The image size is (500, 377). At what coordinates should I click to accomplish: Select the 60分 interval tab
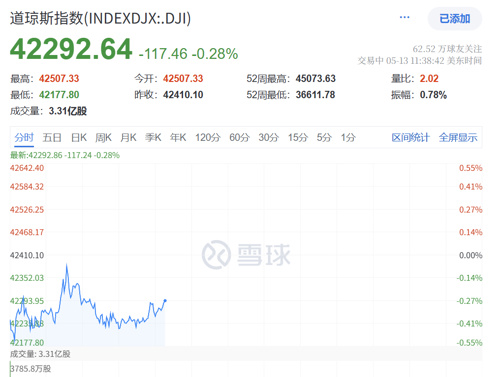tap(239, 137)
